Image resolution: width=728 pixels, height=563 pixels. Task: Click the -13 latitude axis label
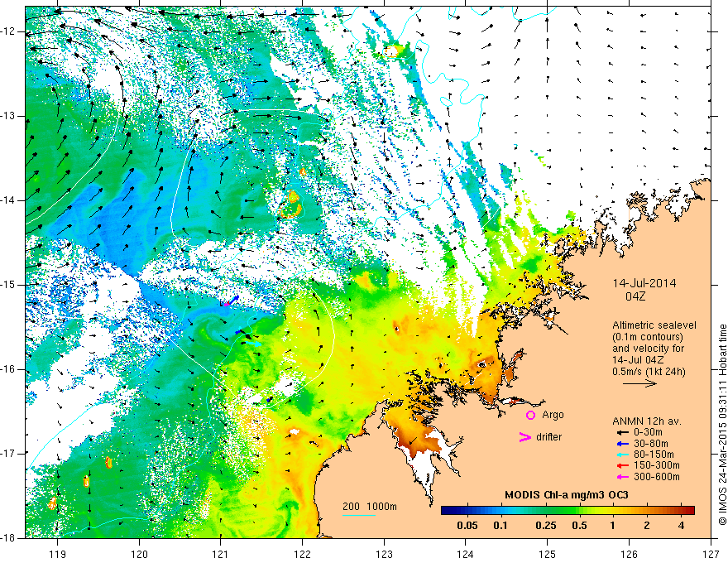(9, 116)
